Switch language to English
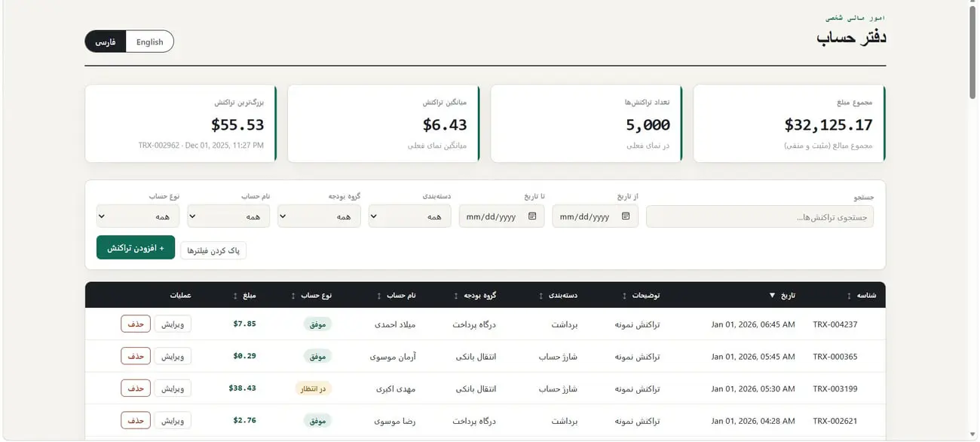This screenshot has width=980, height=442. [x=149, y=41]
